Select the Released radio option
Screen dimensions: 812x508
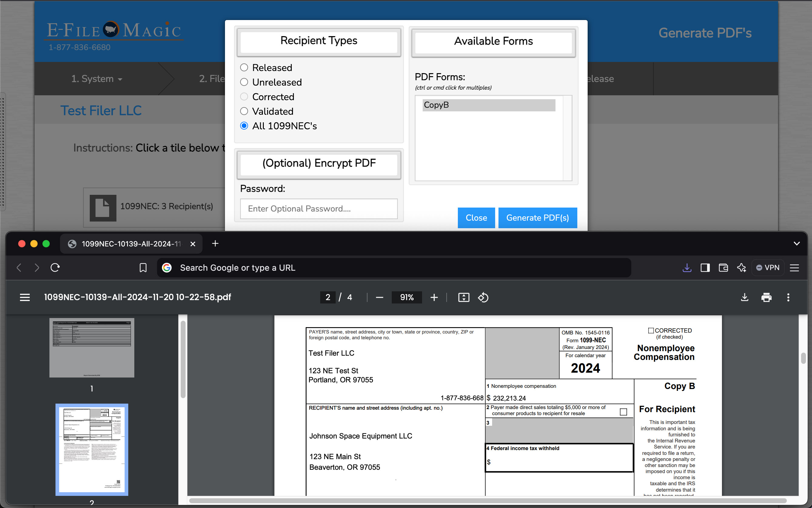coord(244,68)
